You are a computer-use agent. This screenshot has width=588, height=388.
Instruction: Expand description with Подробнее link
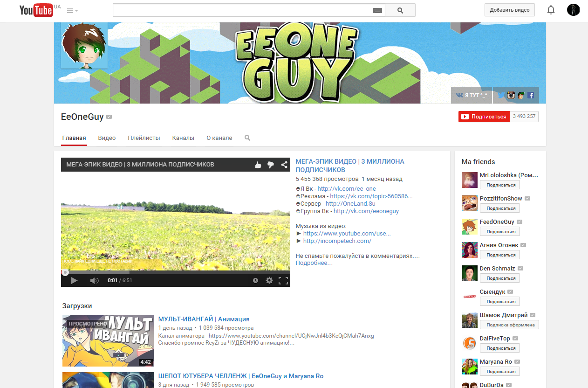coord(314,263)
